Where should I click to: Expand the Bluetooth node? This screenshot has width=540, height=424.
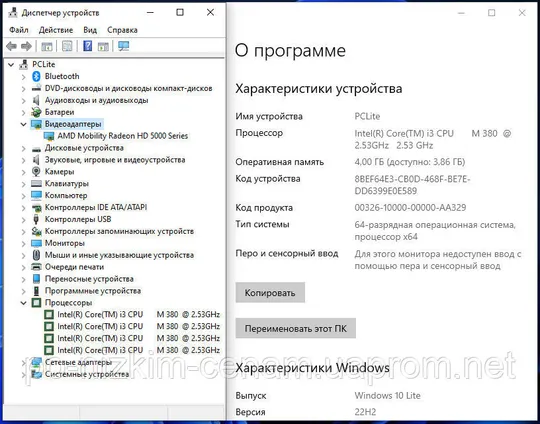point(23,76)
